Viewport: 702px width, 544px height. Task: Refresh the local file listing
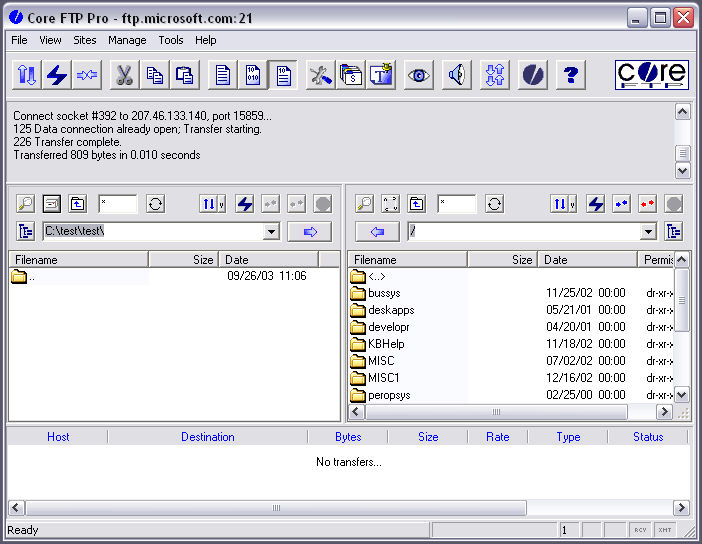(155, 204)
